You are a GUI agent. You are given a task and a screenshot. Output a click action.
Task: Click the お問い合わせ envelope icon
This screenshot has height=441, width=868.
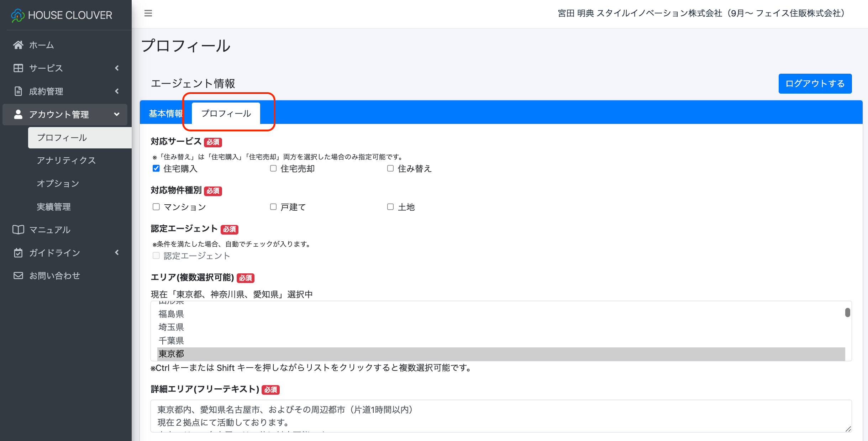pyautogui.click(x=18, y=275)
